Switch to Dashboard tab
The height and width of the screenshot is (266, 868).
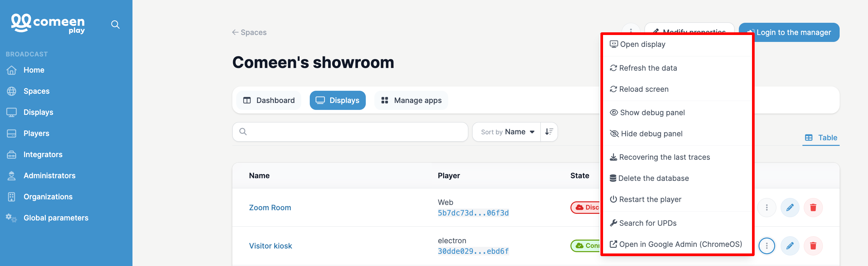tap(269, 100)
